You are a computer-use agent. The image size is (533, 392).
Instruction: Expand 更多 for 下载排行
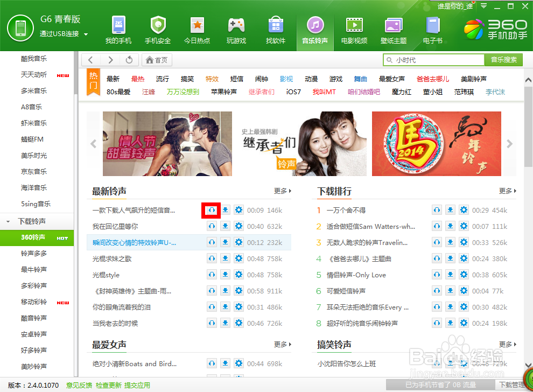[508, 191]
